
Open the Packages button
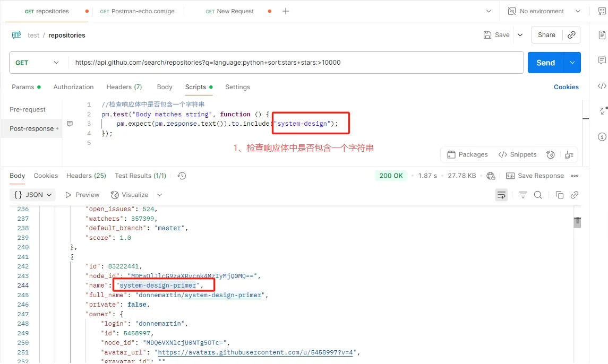pyautogui.click(x=467, y=154)
